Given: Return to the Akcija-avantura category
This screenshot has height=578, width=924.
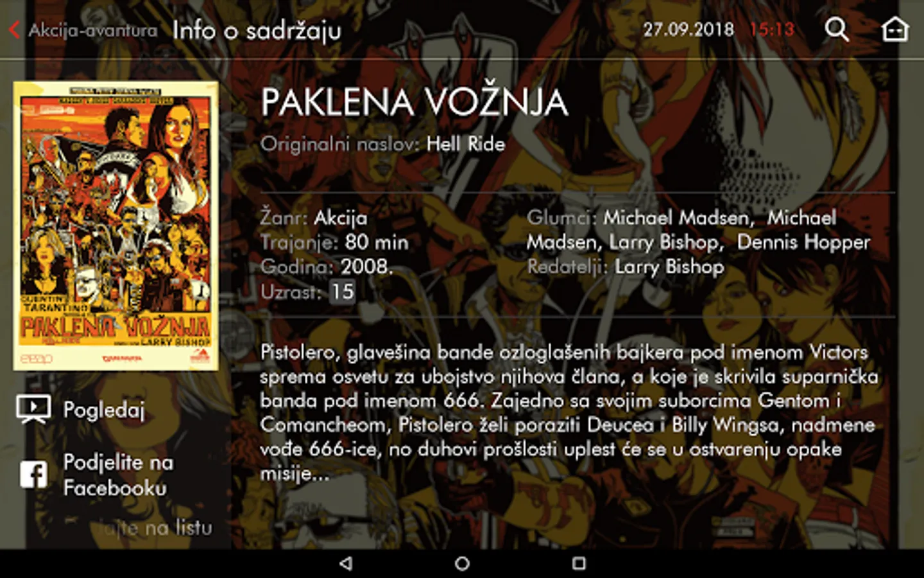Looking at the screenshot, I should coord(92,30).
